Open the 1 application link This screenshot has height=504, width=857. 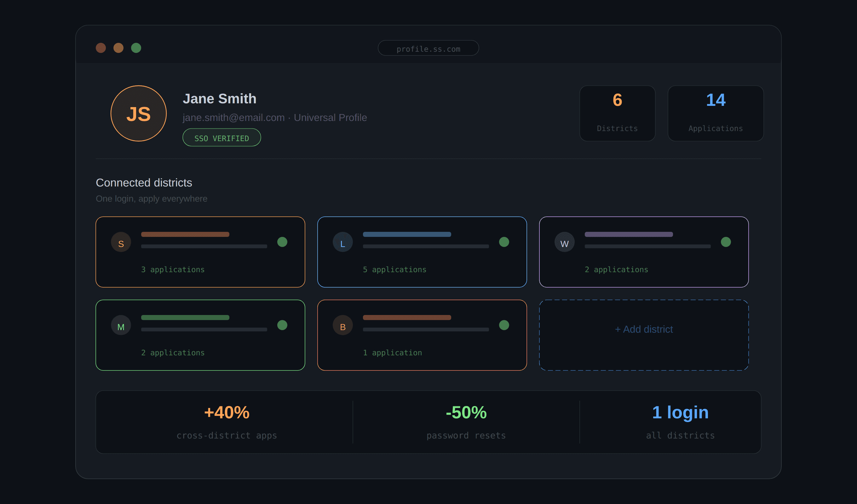[392, 353]
